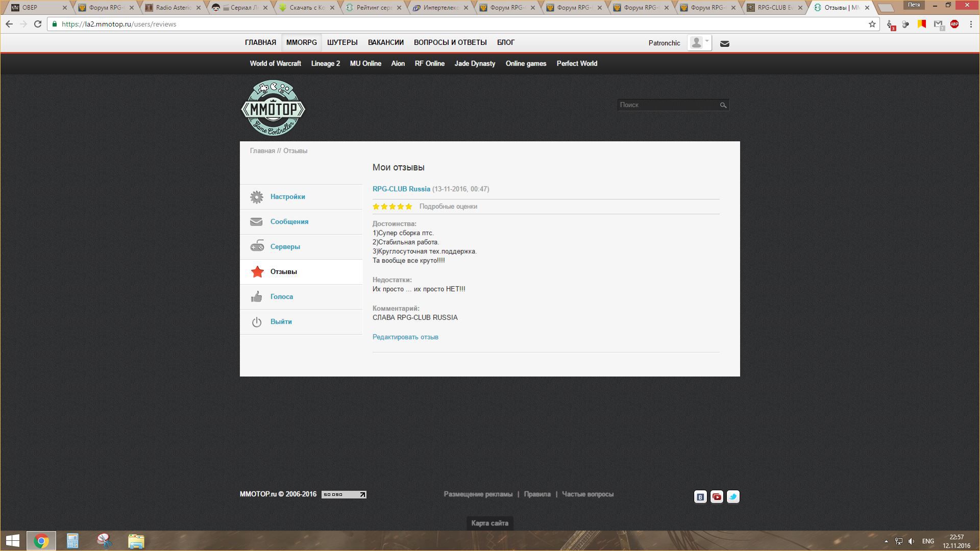This screenshot has height=551, width=980.
Task: Click the MMOTOP logo
Action: tap(273, 108)
